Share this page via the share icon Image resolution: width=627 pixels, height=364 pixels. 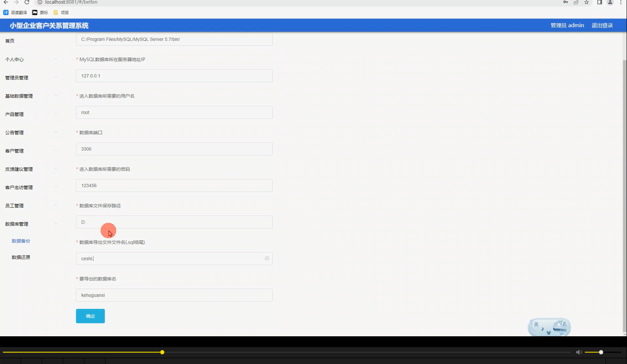click(576, 2)
